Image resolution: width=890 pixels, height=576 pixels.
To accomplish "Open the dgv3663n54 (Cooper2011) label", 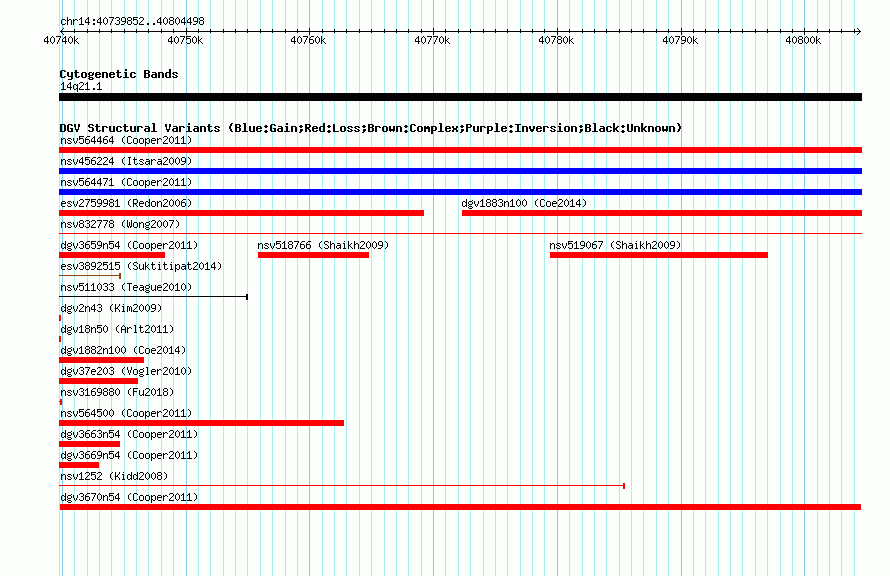I will tap(129, 434).
